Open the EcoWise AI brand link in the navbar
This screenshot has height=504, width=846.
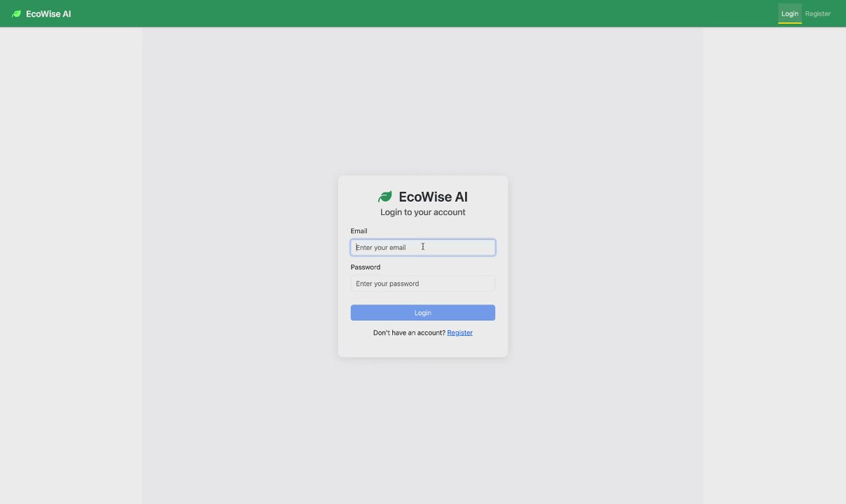pos(41,14)
